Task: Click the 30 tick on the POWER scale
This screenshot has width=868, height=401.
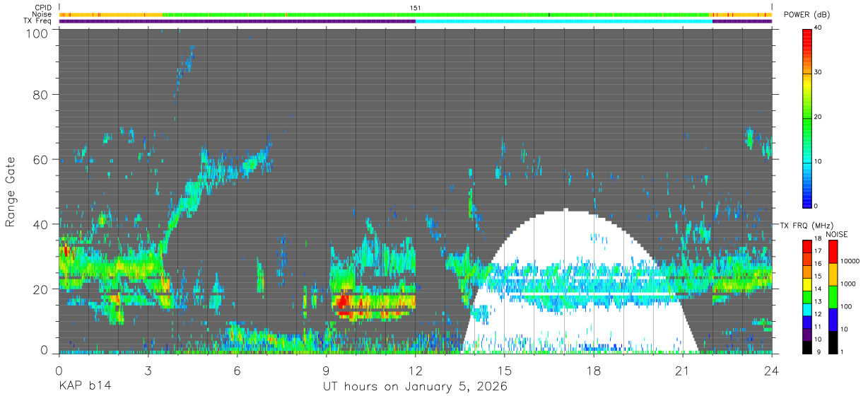Action: tap(819, 72)
